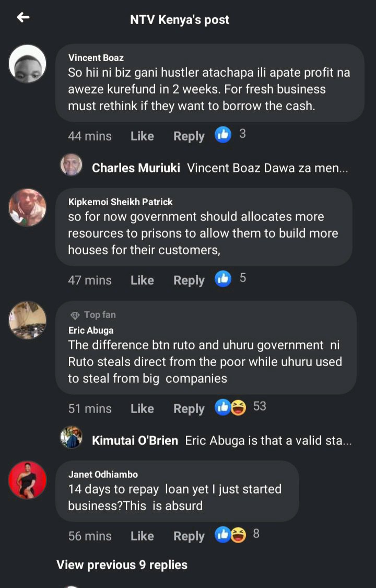
Task: Like Vincent Boaz's comment
Action: [142, 136]
